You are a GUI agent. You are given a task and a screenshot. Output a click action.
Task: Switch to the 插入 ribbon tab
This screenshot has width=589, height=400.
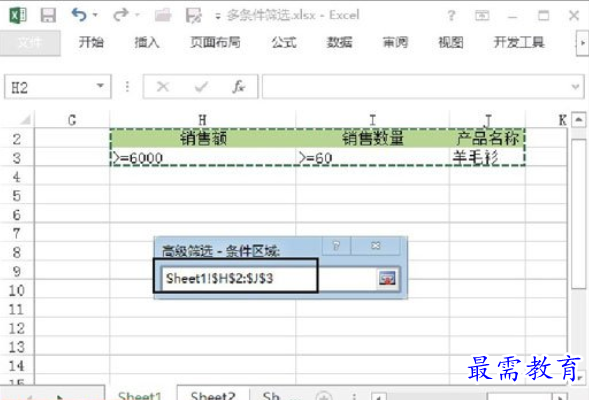pos(147,42)
